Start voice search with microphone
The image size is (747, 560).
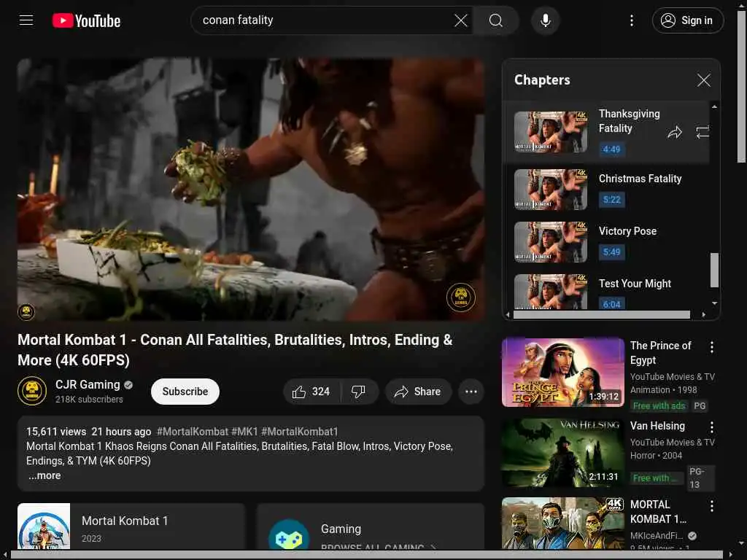[546, 20]
